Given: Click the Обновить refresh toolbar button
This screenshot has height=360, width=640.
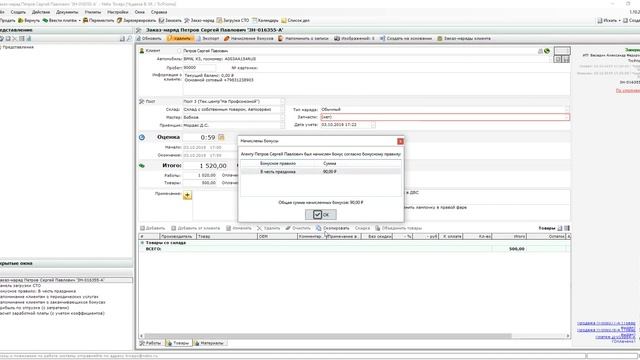Looking at the screenshot, I should coord(149,38).
